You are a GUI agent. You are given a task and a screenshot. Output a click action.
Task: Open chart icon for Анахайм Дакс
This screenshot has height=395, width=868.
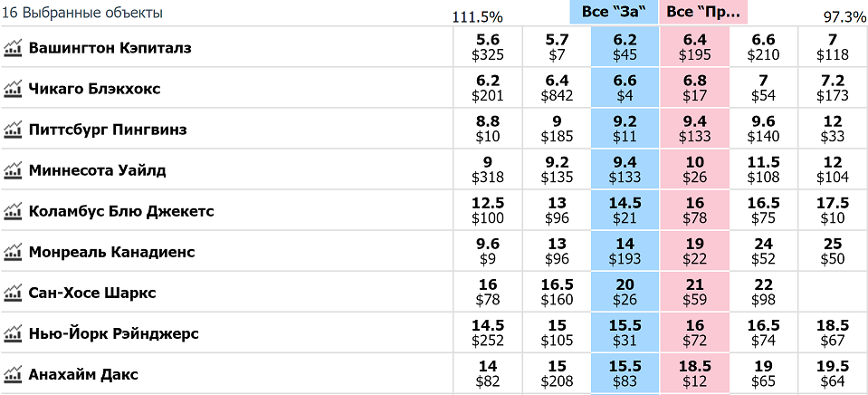(x=12, y=375)
